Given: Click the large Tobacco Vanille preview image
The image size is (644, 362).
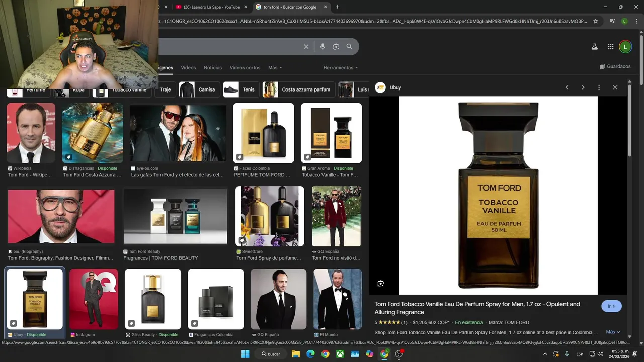Looking at the screenshot, I should 498,195.
